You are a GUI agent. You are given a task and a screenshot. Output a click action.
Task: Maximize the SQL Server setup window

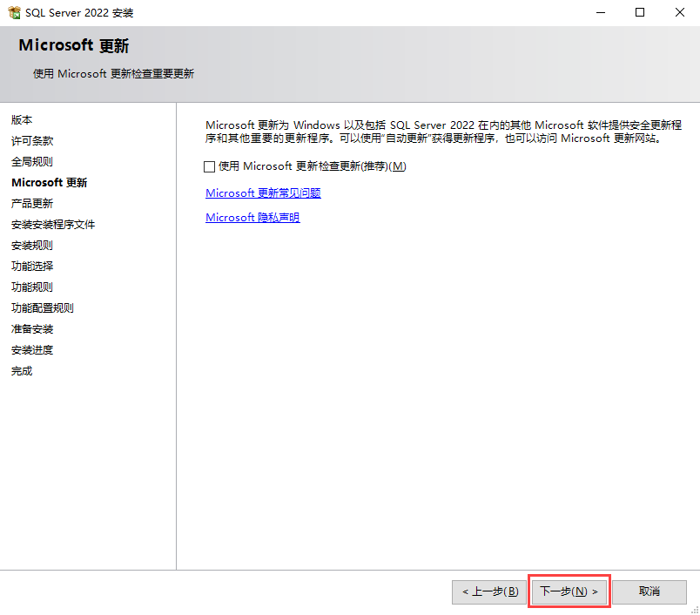[x=640, y=13]
